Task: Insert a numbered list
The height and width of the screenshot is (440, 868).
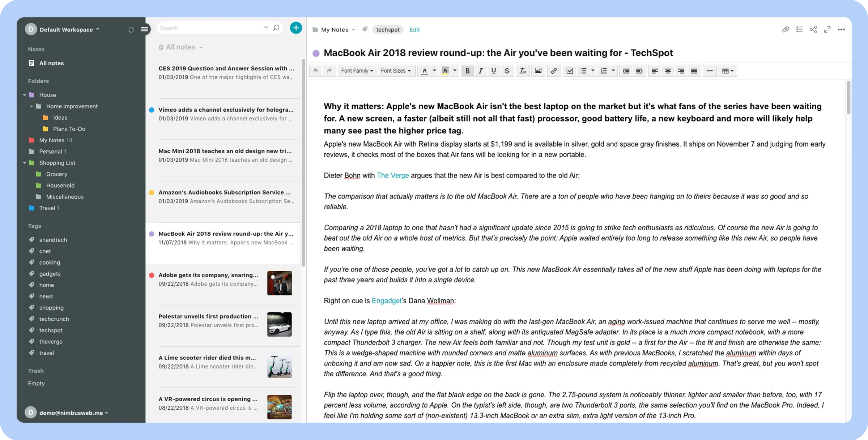Action: pyautogui.click(x=604, y=71)
